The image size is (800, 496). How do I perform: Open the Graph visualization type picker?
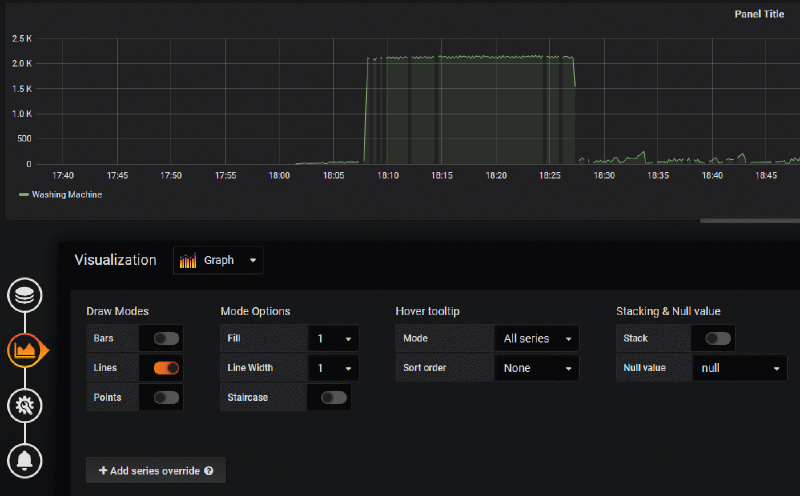click(x=218, y=261)
